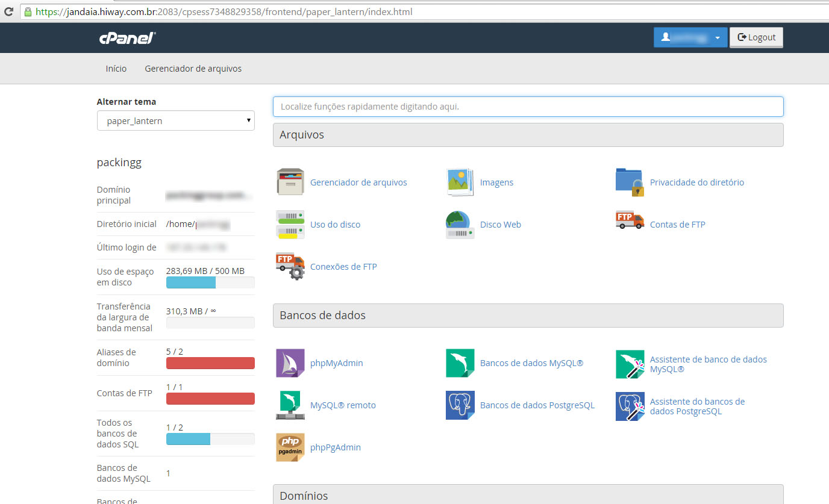Collapse the Bancos de dados section header
This screenshot has height=504, width=829.
528,316
